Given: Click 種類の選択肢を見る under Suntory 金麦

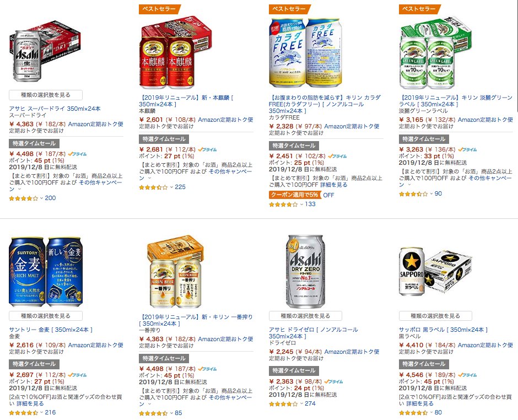Looking at the screenshot, I should [46, 316].
